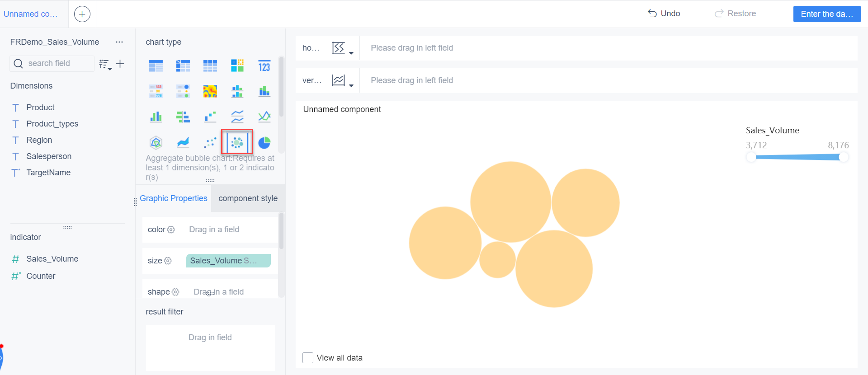
Task: Click the chart type panel scrollbar
Action: 281,87
